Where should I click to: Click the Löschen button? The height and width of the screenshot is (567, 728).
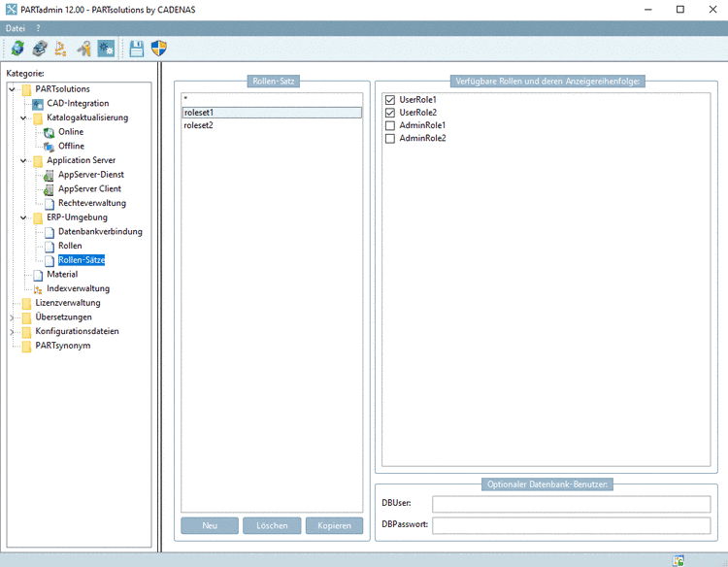[x=272, y=525]
